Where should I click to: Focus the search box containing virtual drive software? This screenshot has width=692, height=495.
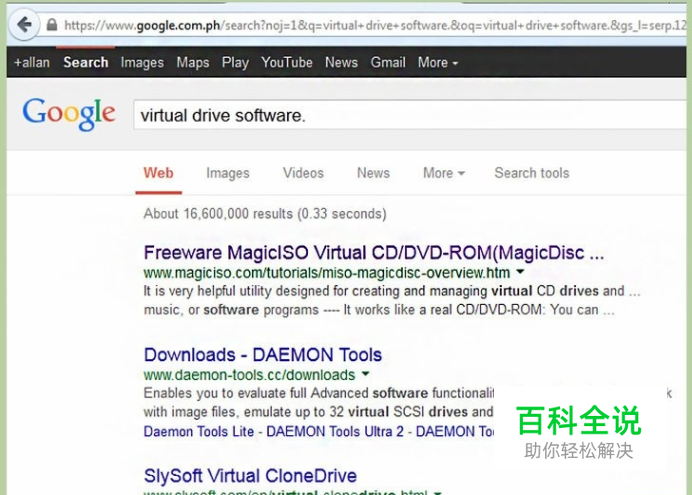[410, 115]
